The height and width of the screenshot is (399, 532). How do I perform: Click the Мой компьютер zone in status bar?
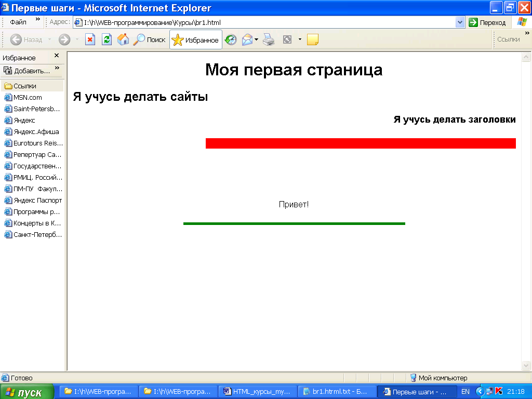pos(438,378)
